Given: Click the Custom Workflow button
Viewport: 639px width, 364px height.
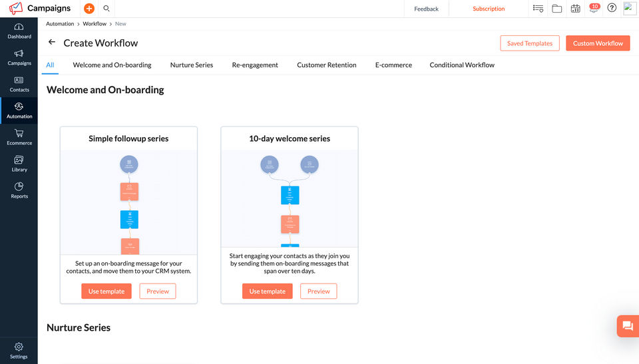Looking at the screenshot, I should coord(598,43).
